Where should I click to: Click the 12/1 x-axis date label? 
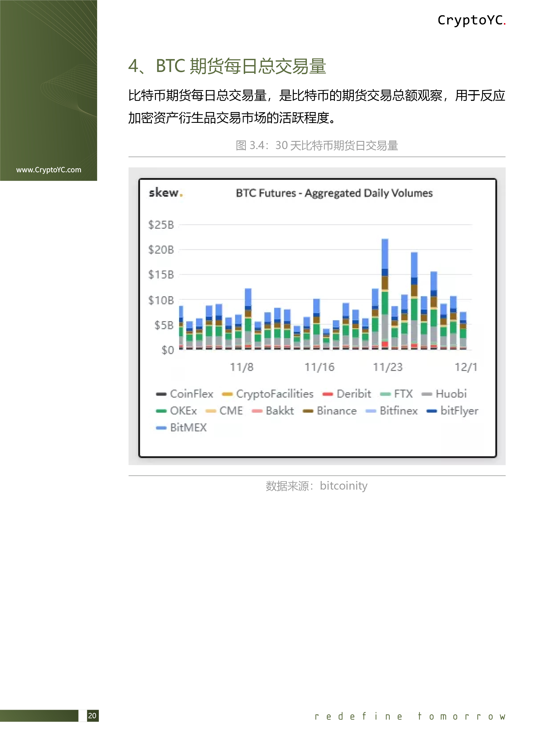(466, 367)
